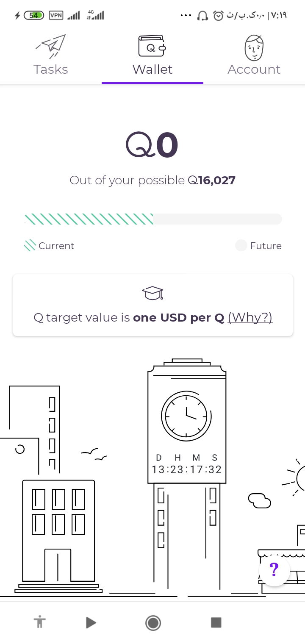Switch to the Account tab label

point(254,69)
